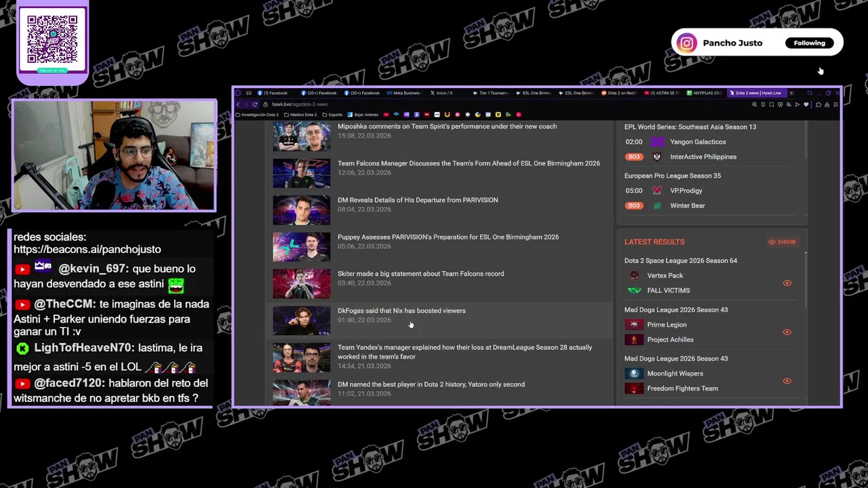The image size is (868, 488).
Task: Open the Bajar Animes bookmark
Action: coord(363,115)
